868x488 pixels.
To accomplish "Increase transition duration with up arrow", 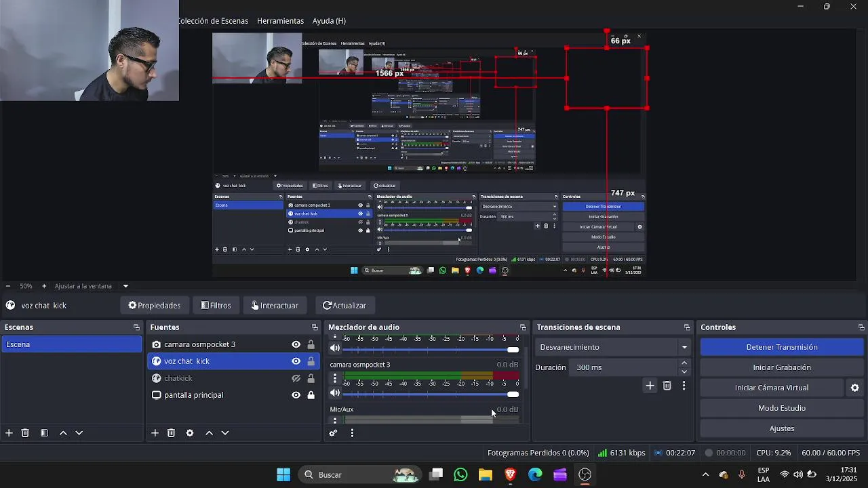I will tap(684, 363).
